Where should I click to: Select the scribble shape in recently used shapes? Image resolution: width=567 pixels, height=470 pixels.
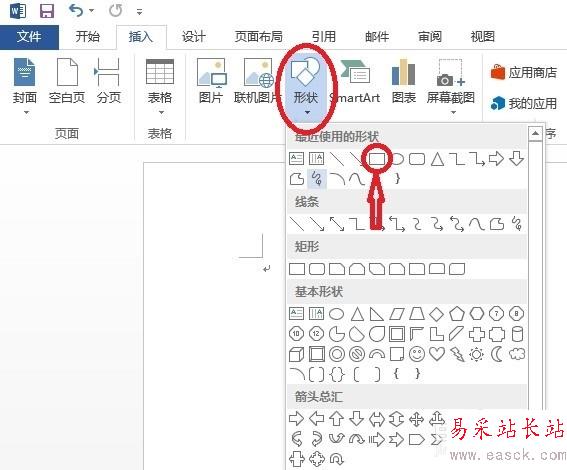[x=317, y=179]
